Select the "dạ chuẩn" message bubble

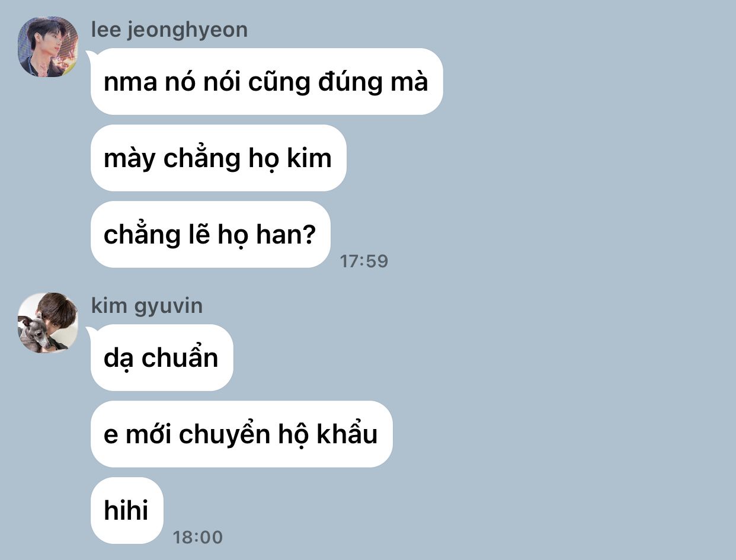[x=162, y=357]
